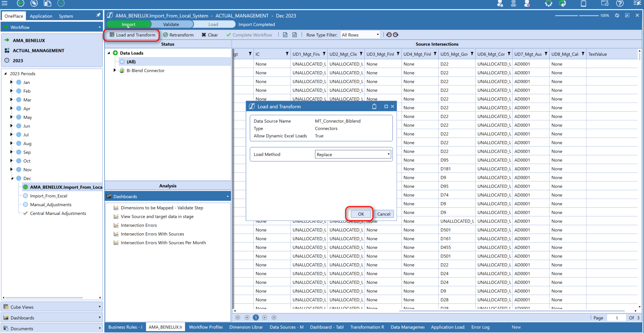
Task: Click the Page number input field
Action: 617,318
